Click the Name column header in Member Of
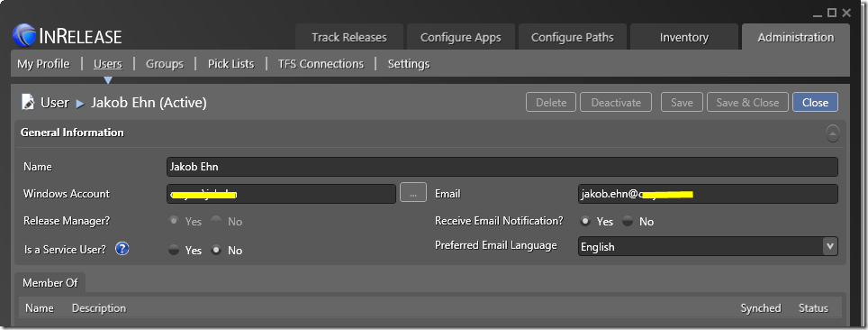 [40, 308]
